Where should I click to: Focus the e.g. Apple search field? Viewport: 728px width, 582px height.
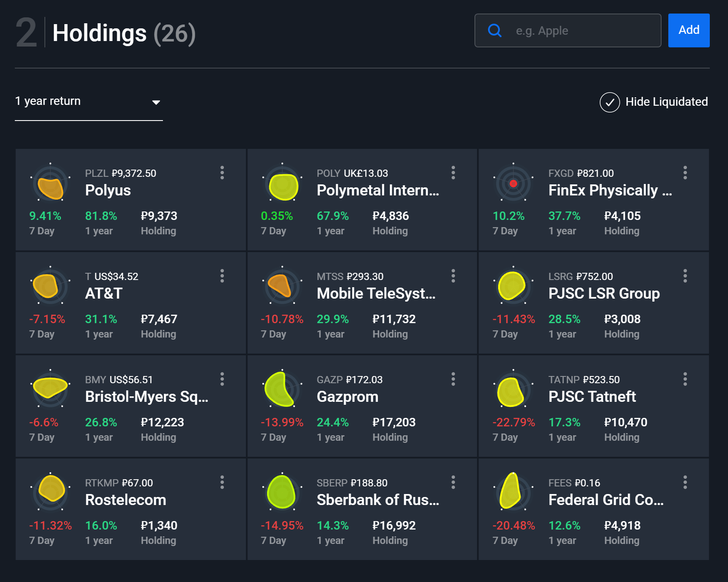568,30
